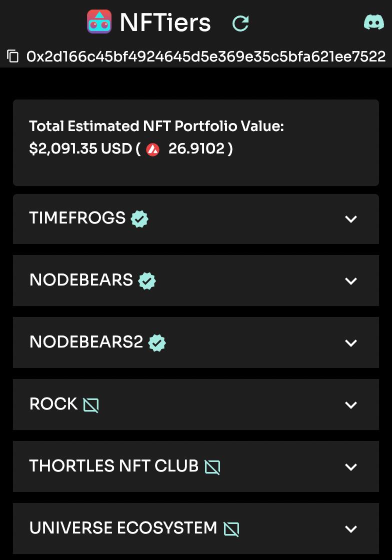Click ROCK no-image icon
The height and width of the screenshot is (560, 392).
91,405
